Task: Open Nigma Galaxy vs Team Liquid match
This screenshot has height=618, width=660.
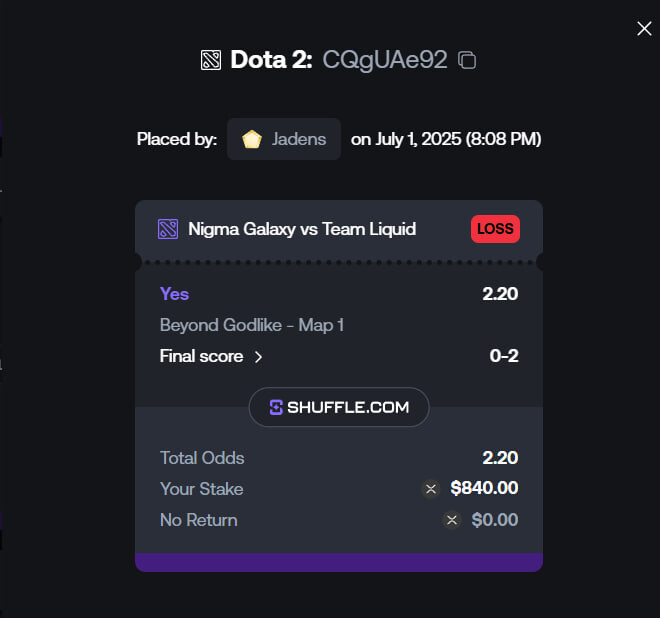Action: (x=302, y=229)
